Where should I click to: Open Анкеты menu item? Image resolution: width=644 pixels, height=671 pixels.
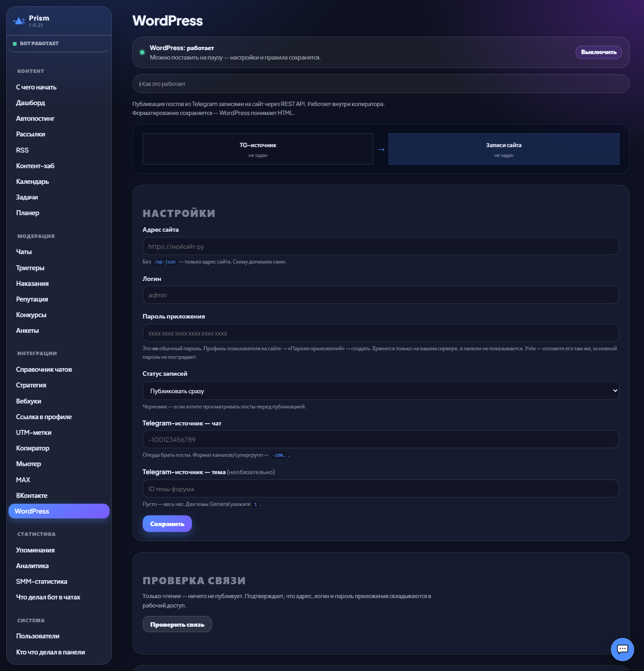click(28, 331)
